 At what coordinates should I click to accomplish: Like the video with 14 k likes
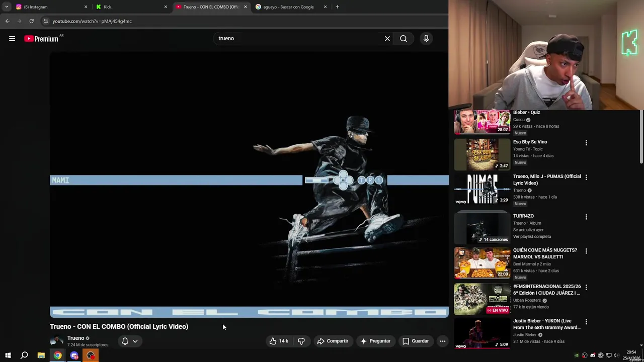(x=279, y=341)
